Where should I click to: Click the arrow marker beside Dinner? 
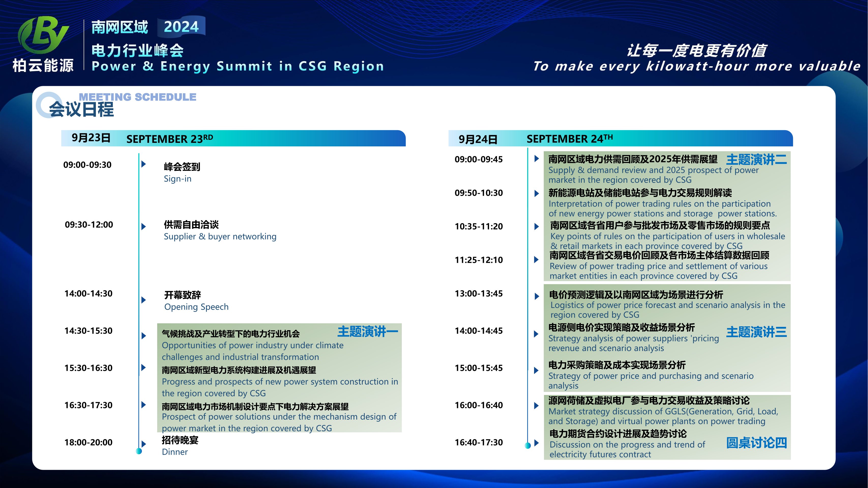point(143,444)
